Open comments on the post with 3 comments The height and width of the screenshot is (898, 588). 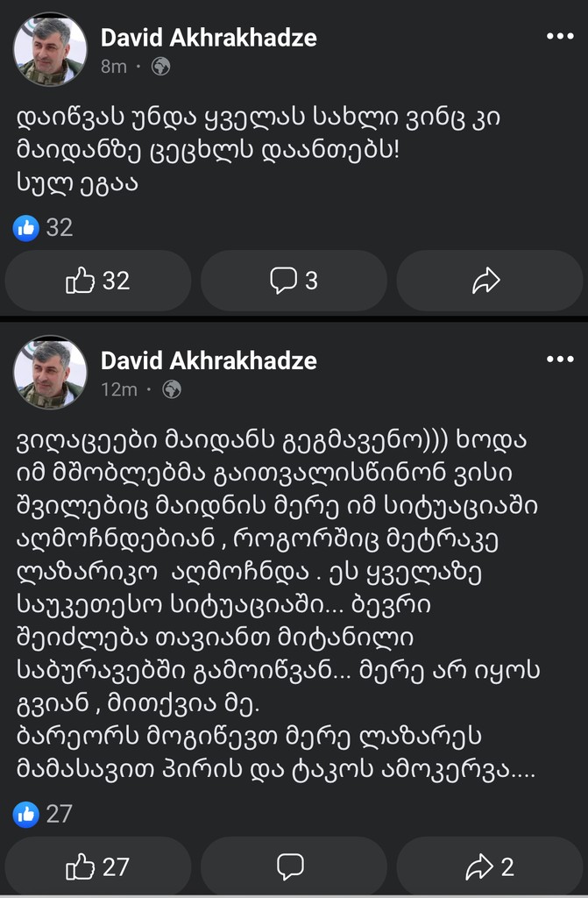tap(294, 281)
